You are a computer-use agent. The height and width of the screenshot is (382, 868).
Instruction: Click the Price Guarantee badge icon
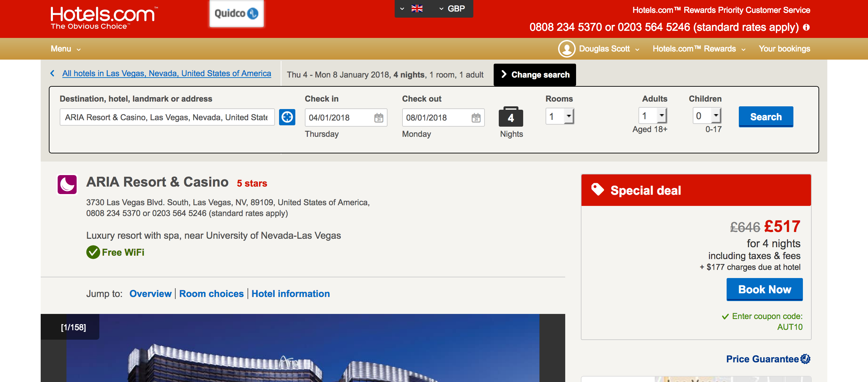(805, 359)
